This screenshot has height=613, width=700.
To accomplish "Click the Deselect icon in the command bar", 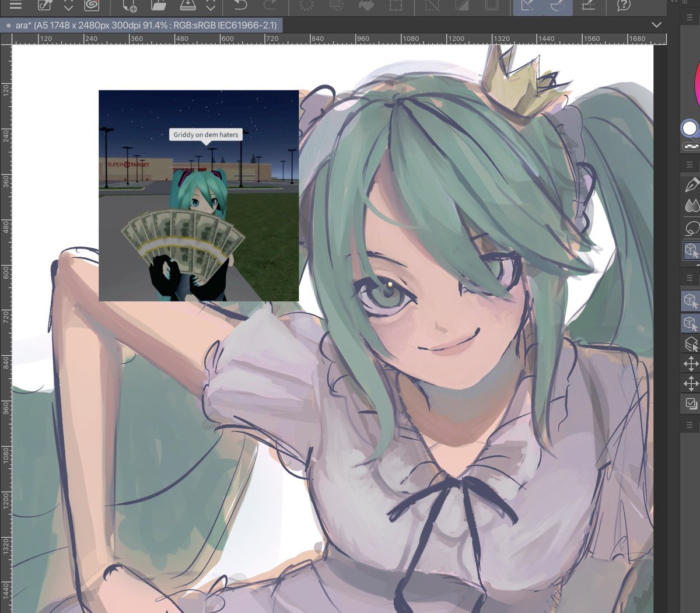I will pos(432,5).
